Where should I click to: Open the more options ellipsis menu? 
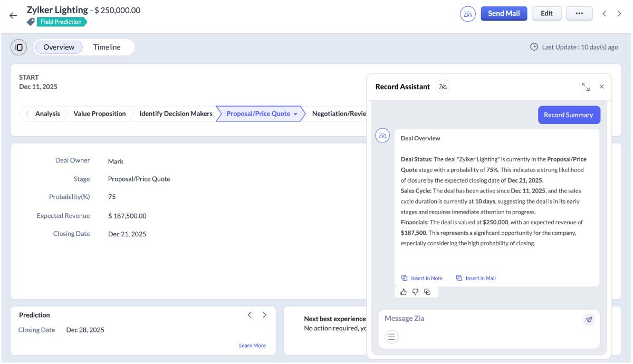click(579, 13)
